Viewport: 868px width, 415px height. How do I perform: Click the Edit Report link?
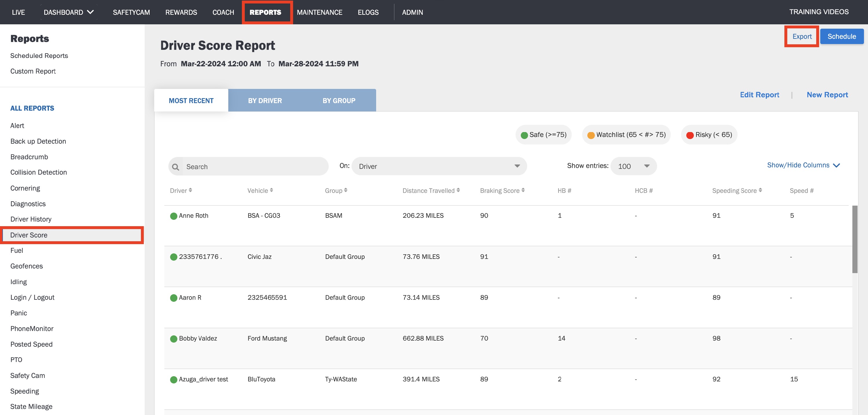(759, 95)
